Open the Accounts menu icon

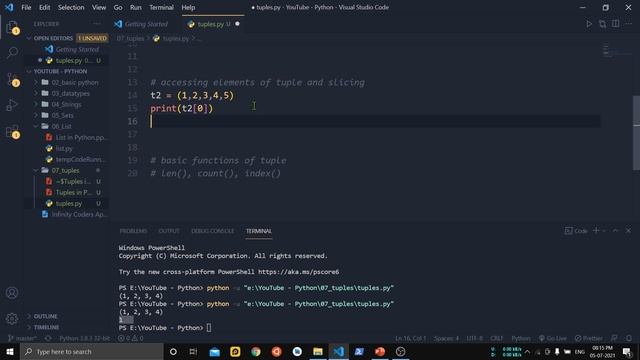(x=12, y=293)
